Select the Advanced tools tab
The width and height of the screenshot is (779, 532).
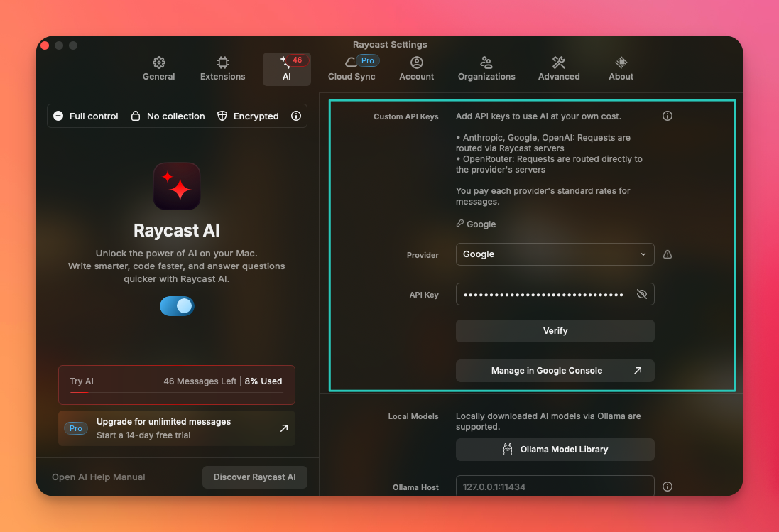559,69
